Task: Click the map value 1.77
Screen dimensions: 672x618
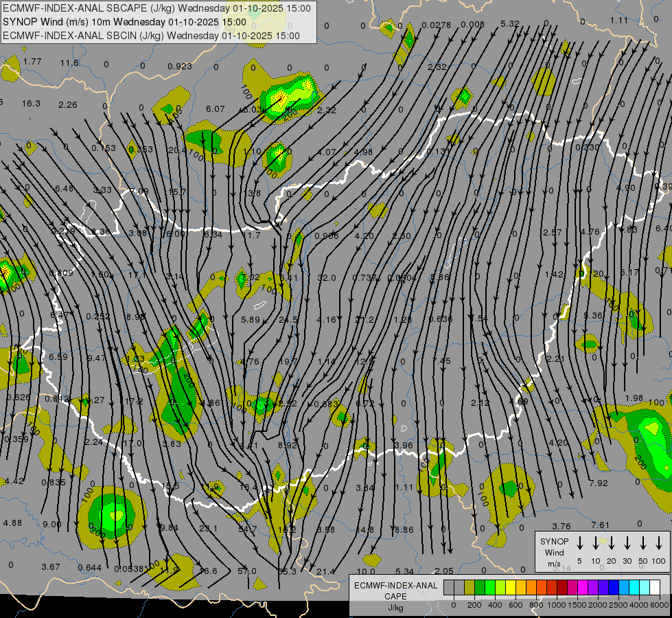Action: coord(32,61)
